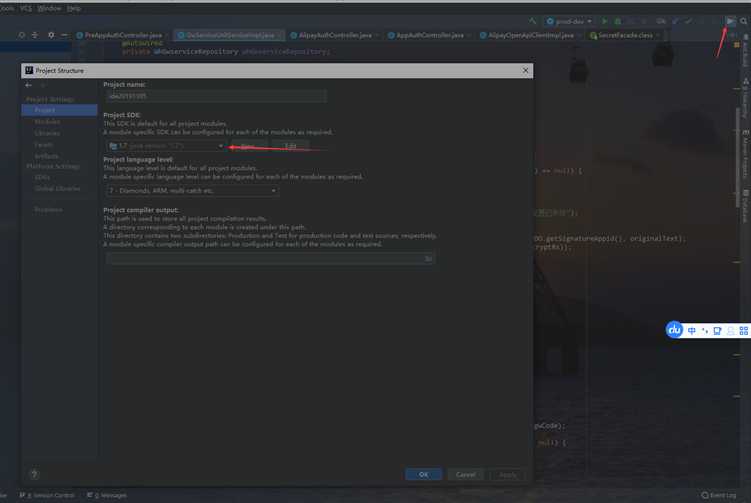Open the Event Log

coord(718,495)
